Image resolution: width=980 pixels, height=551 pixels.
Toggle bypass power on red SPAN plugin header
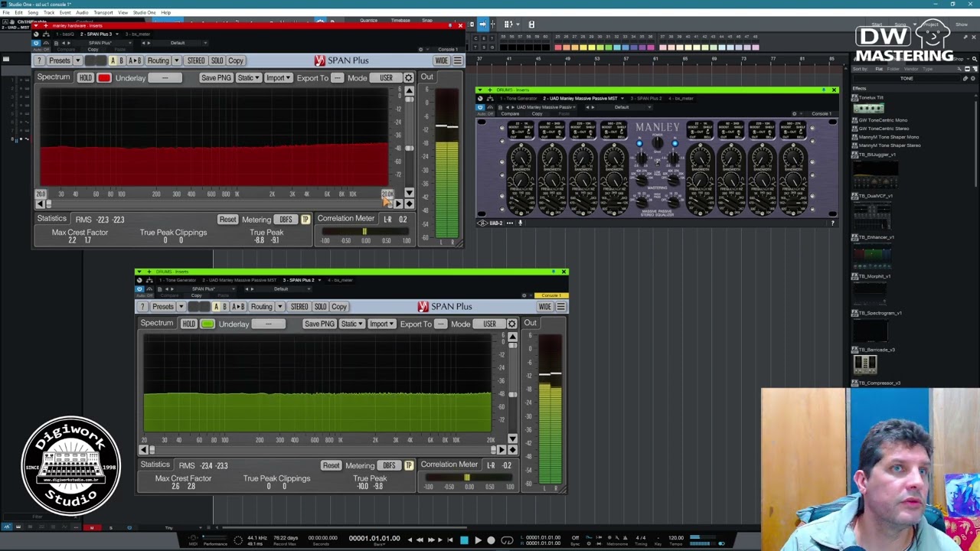pyautogui.click(x=36, y=42)
